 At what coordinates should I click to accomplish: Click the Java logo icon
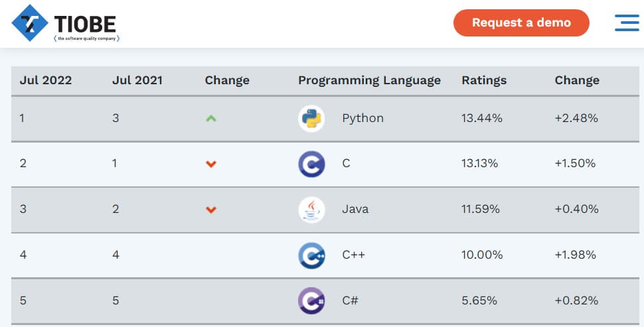tap(311, 210)
